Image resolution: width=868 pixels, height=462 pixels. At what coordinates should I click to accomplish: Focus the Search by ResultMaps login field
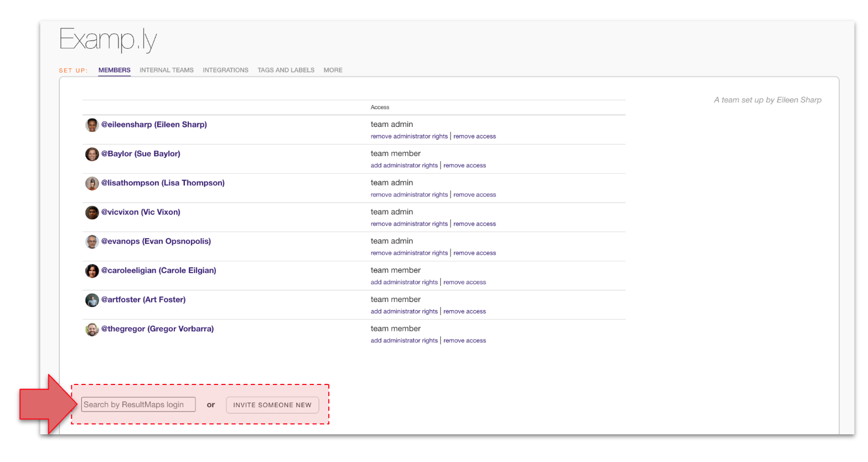coord(138,404)
